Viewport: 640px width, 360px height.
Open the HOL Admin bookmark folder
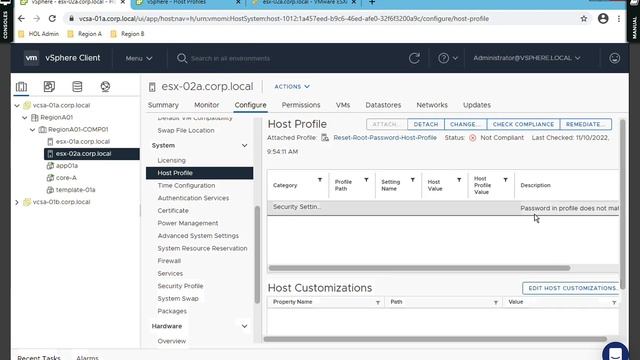tap(39, 34)
